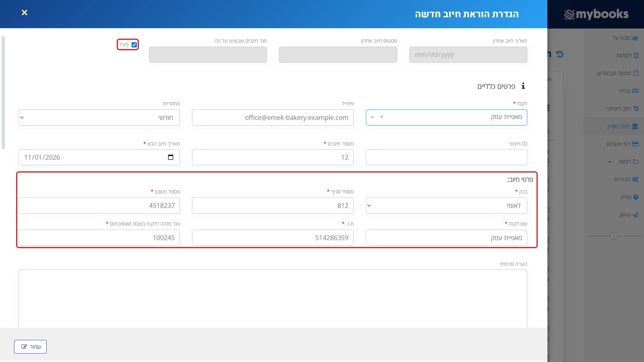Open the בנק bank dropdown

(446, 206)
